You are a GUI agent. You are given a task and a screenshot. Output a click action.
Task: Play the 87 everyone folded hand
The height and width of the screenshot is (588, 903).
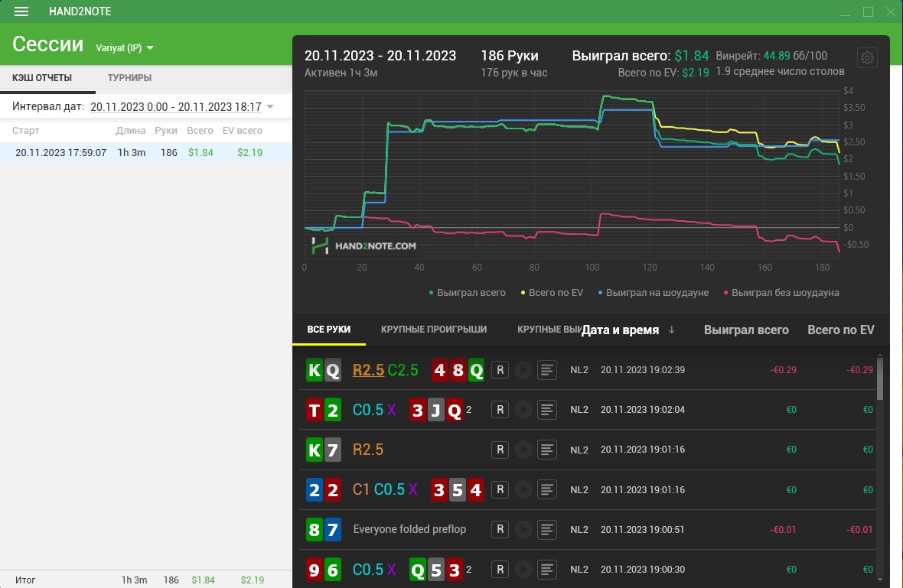(x=523, y=529)
